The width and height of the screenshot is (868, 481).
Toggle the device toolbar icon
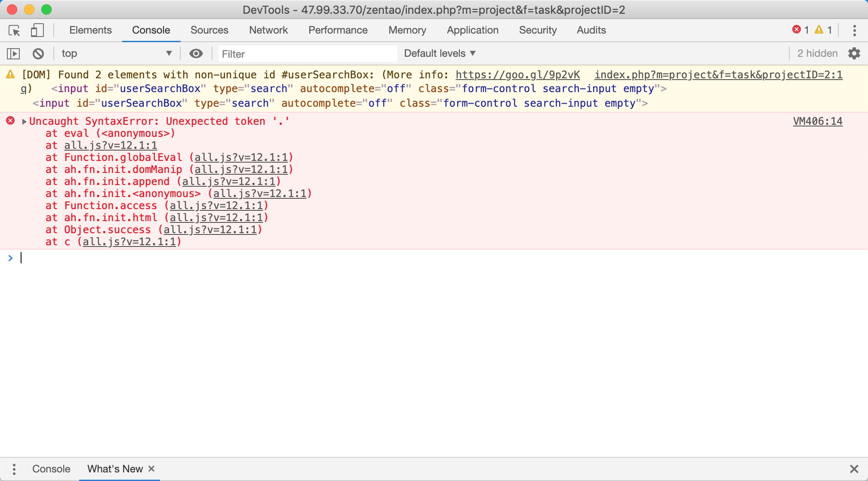tap(37, 31)
